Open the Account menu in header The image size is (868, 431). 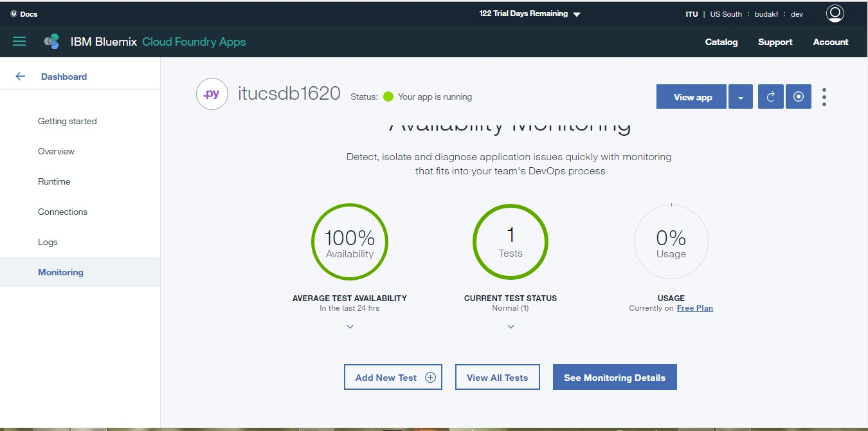tap(831, 42)
